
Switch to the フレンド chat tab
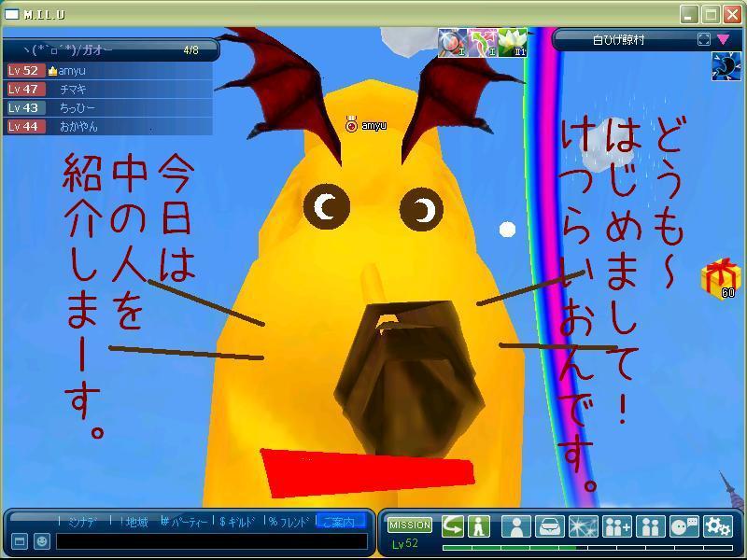click(289, 522)
